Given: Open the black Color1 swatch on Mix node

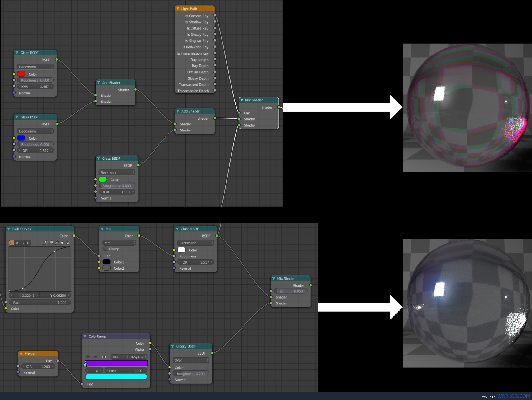Looking at the screenshot, I should [106, 262].
